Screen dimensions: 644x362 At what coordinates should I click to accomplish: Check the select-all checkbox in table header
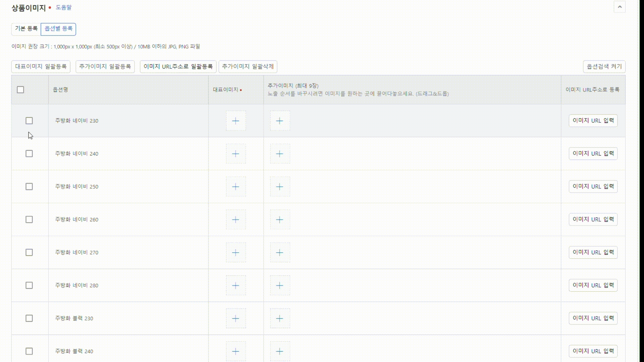click(20, 89)
